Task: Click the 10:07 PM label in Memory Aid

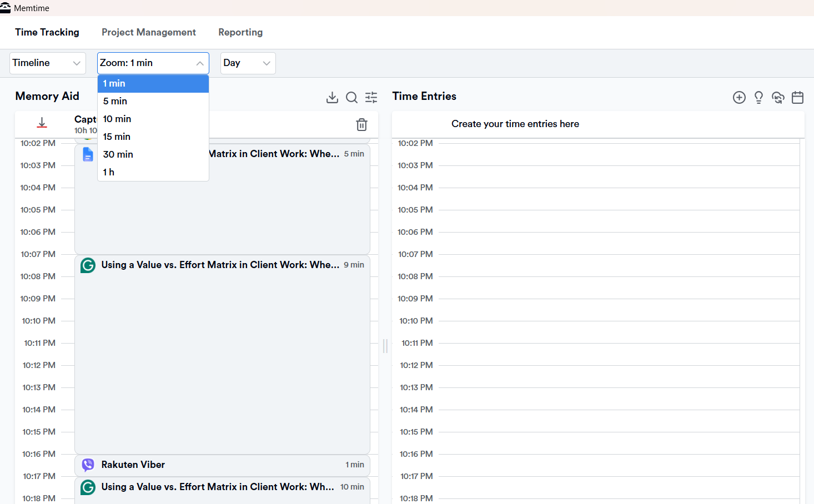Action: click(38, 254)
